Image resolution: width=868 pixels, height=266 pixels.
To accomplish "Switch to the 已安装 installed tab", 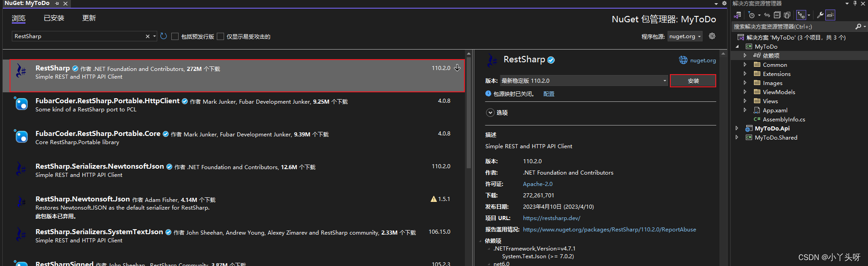I will tap(54, 18).
